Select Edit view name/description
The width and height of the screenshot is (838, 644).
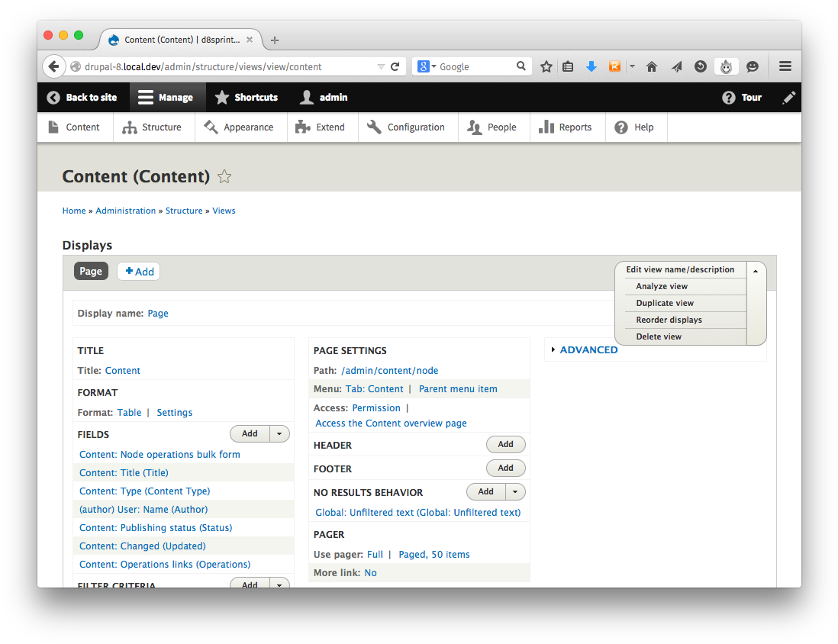coord(680,269)
